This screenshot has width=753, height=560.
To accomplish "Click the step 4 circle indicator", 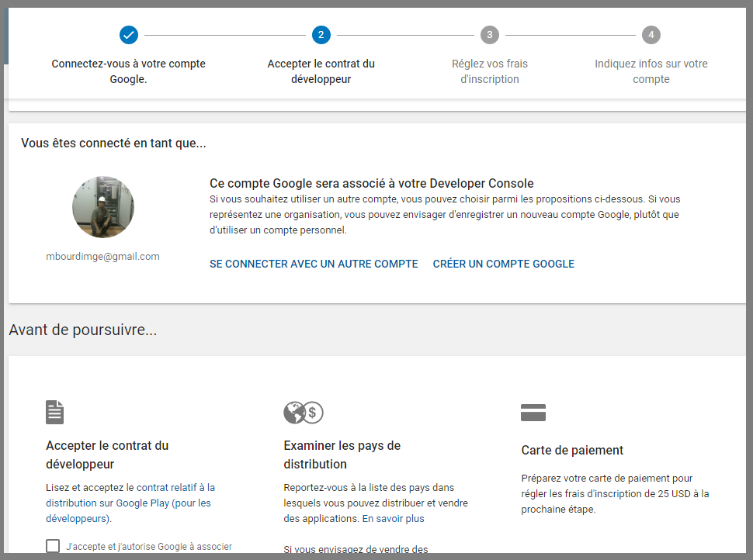I will (x=651, y=35).
